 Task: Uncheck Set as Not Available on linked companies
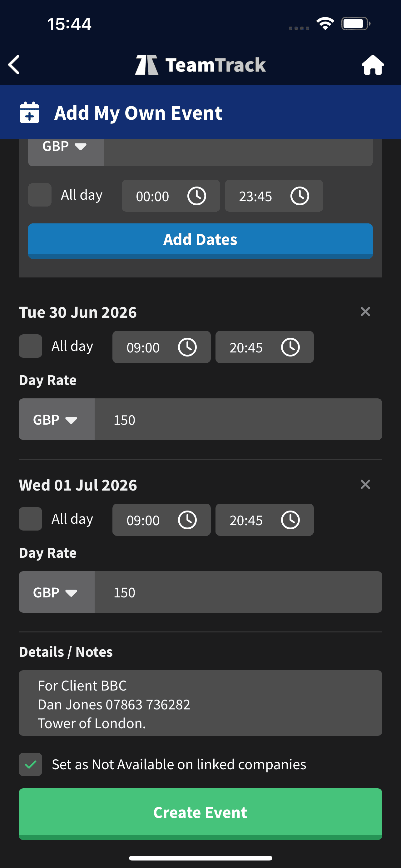pos(31,765)
